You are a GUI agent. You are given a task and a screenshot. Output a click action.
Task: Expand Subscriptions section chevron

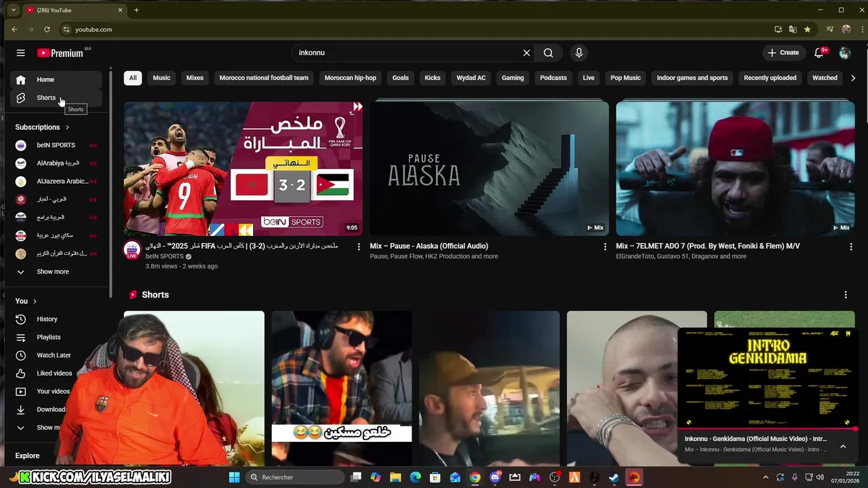coord(67,127)
